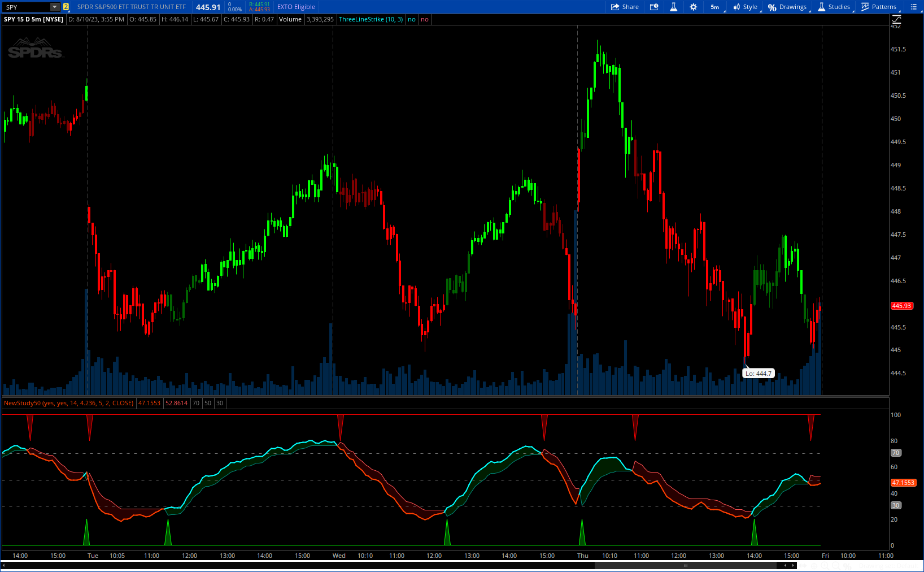
Task: Click the Volume label in chart header
Action: tap(290, 19)
